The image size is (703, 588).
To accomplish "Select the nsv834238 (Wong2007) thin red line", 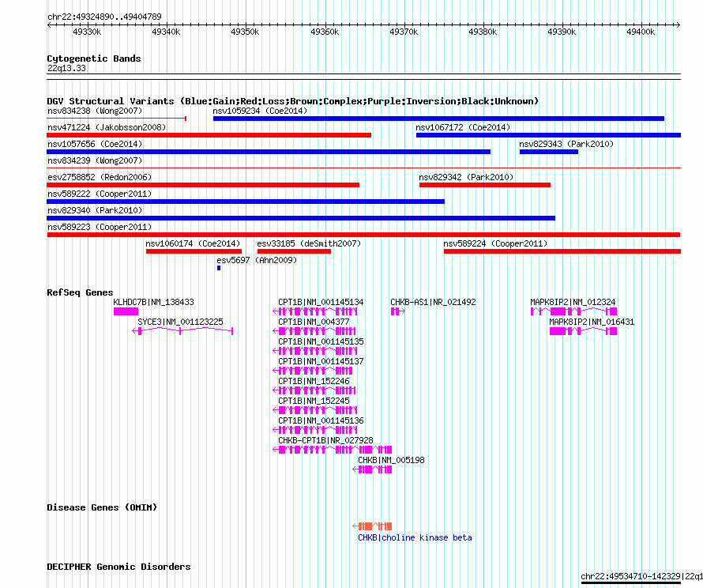I will (x=117, y=119).
